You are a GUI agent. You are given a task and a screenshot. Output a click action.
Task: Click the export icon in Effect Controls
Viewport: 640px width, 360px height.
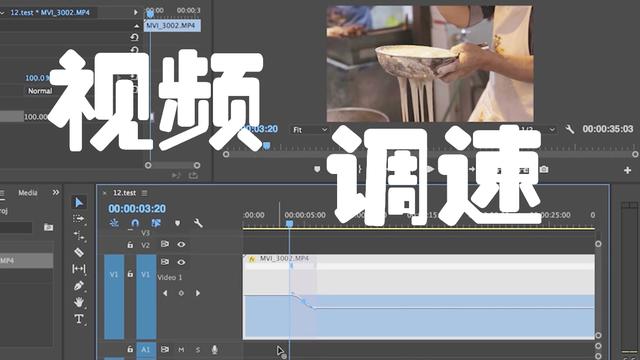193,176
